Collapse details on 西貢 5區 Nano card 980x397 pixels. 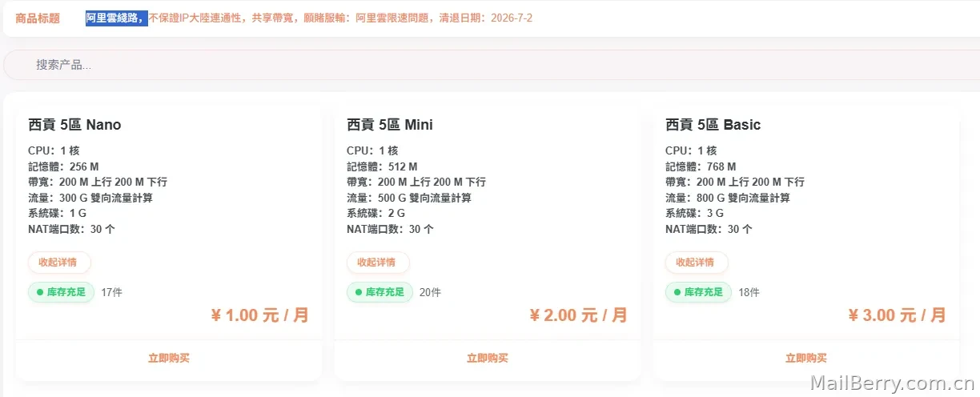pos(59,263)
